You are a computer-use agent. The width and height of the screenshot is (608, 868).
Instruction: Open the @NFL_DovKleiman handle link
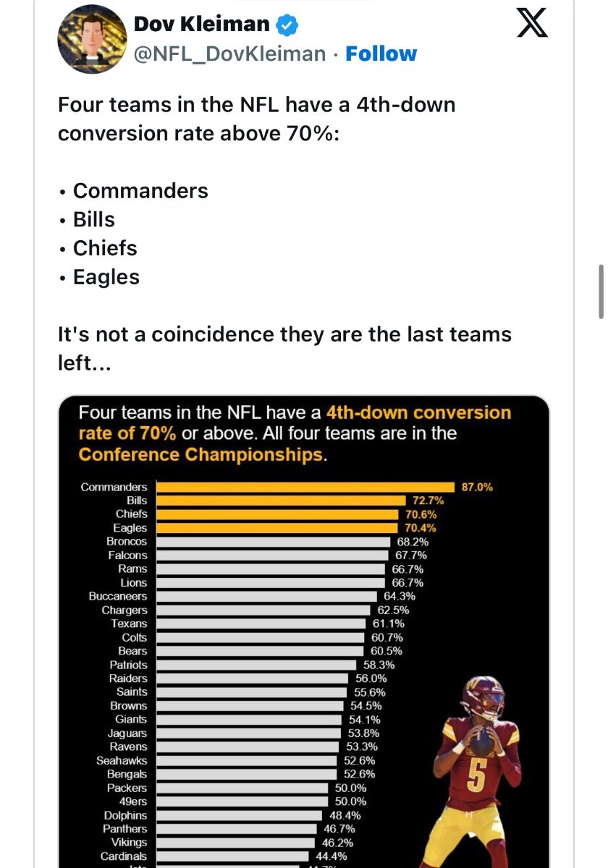pyautogui.click(x=230, y=54)
